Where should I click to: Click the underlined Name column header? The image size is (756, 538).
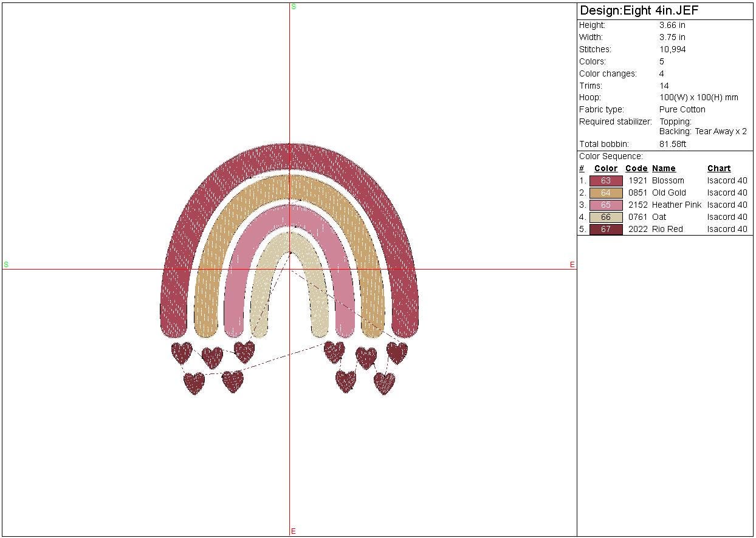(664, 168)
